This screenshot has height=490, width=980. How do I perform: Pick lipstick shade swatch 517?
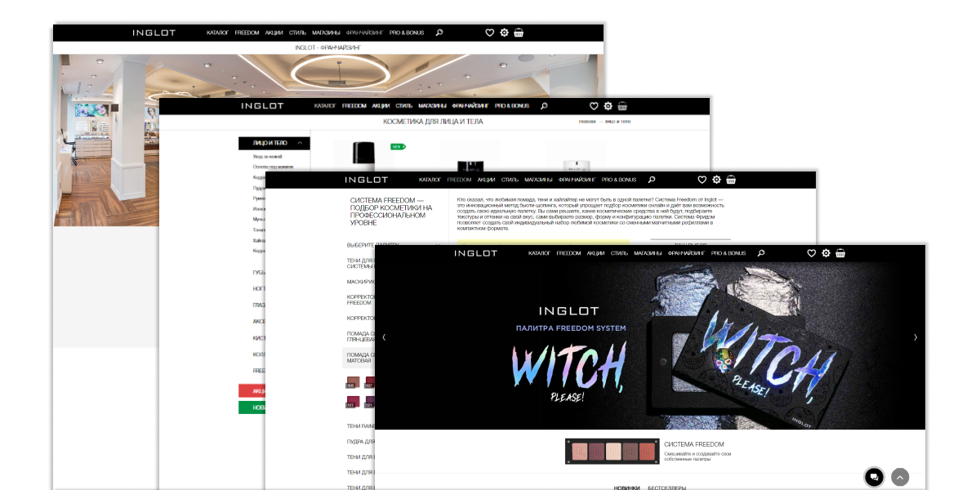tap(353, 401)
